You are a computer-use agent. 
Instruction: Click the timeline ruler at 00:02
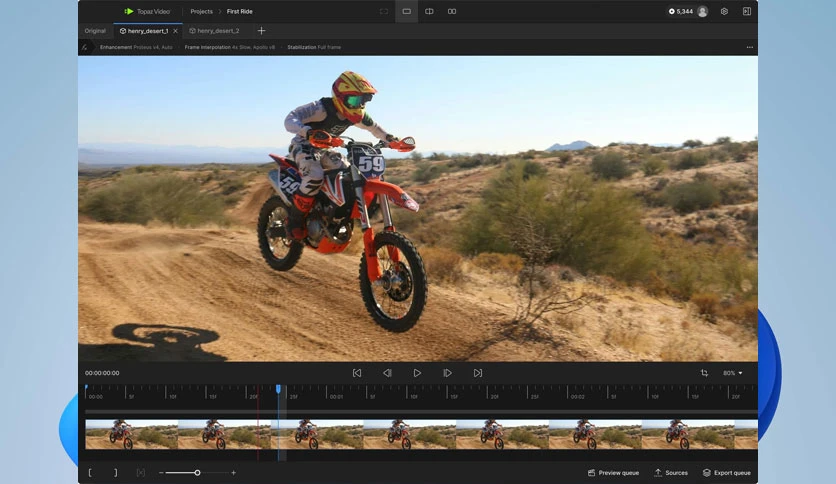point(577,397)
